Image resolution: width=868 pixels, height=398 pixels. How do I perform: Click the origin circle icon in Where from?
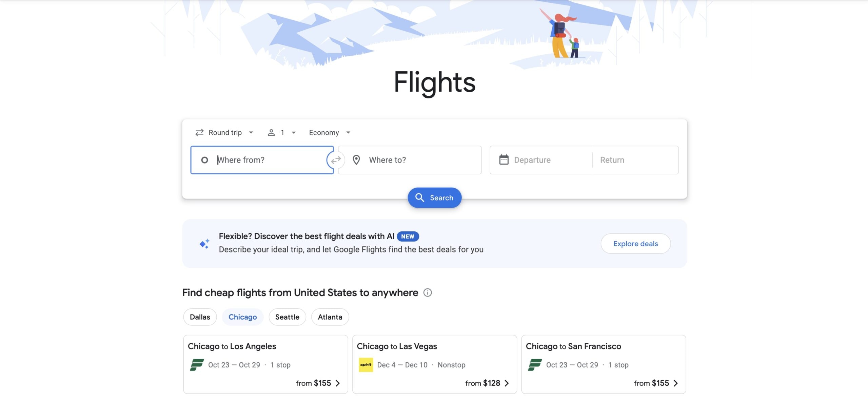pos(205,160)
